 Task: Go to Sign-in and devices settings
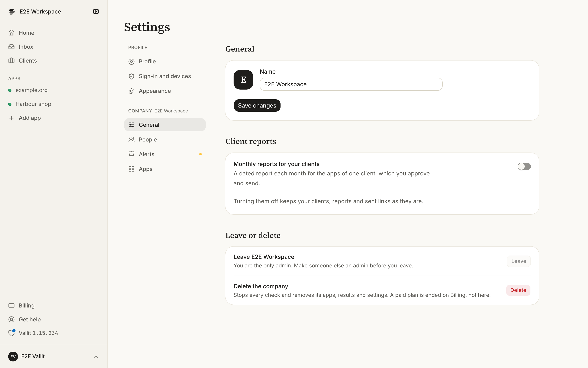coord(165,76)
